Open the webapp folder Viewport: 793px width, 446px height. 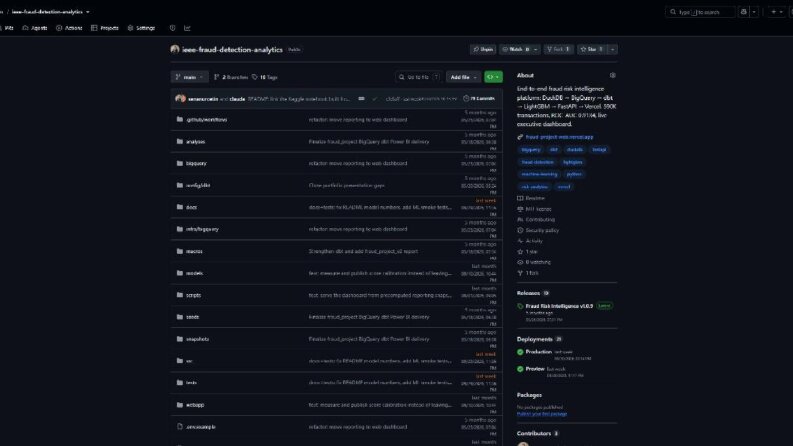click(195, 405)
